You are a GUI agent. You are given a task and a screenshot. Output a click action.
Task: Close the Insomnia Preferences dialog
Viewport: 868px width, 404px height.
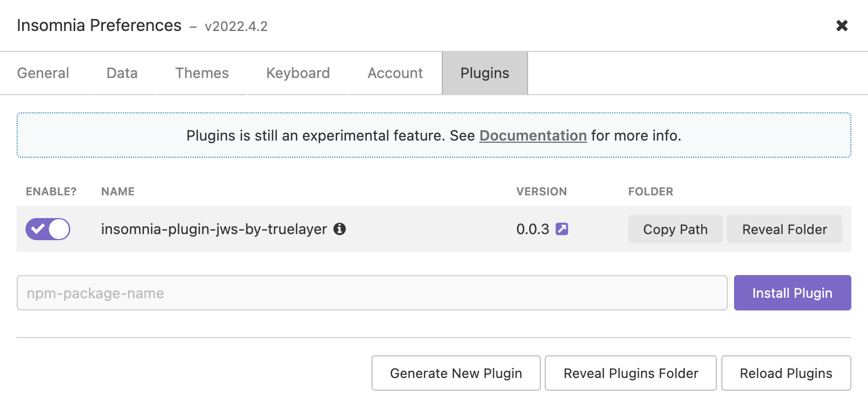841,25
